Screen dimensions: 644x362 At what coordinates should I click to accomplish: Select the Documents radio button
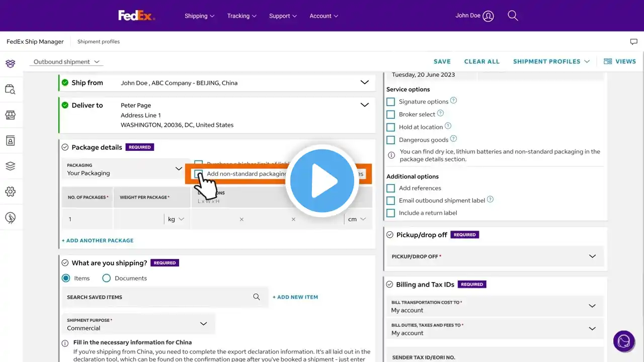(x=106, y=278)
